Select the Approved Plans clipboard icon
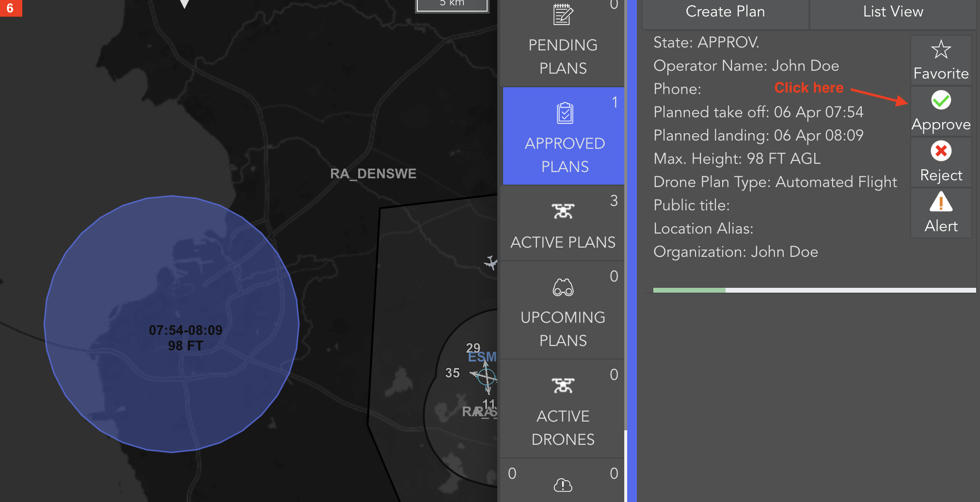The height and width of the screenshot is (502, 980). (565, 113)
